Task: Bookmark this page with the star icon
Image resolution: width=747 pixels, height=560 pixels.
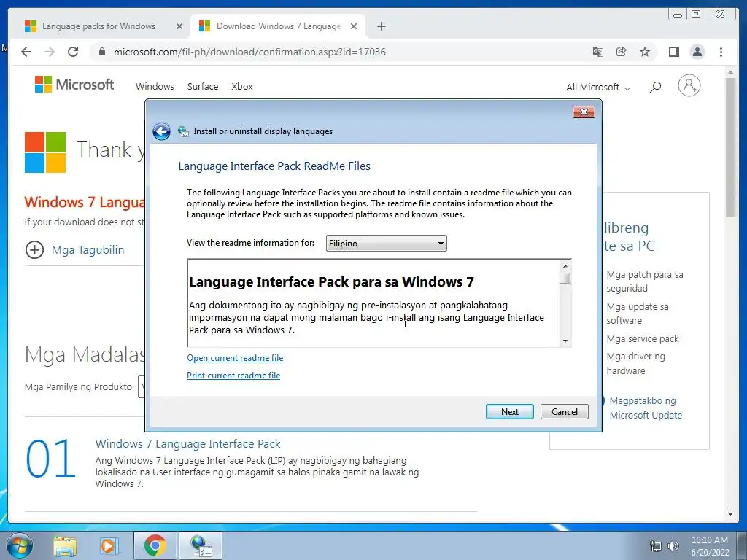Action: 645,52
